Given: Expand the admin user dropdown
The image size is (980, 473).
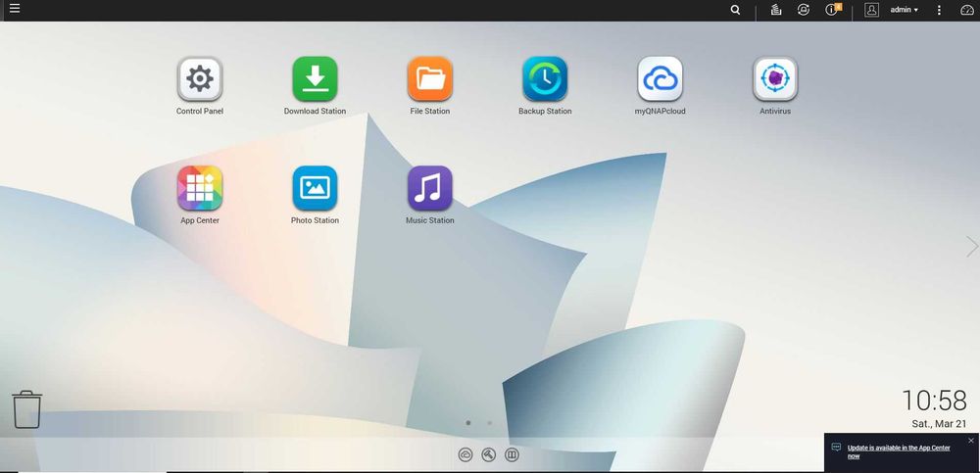Looking at the screenshot, I should click(904, 10).
